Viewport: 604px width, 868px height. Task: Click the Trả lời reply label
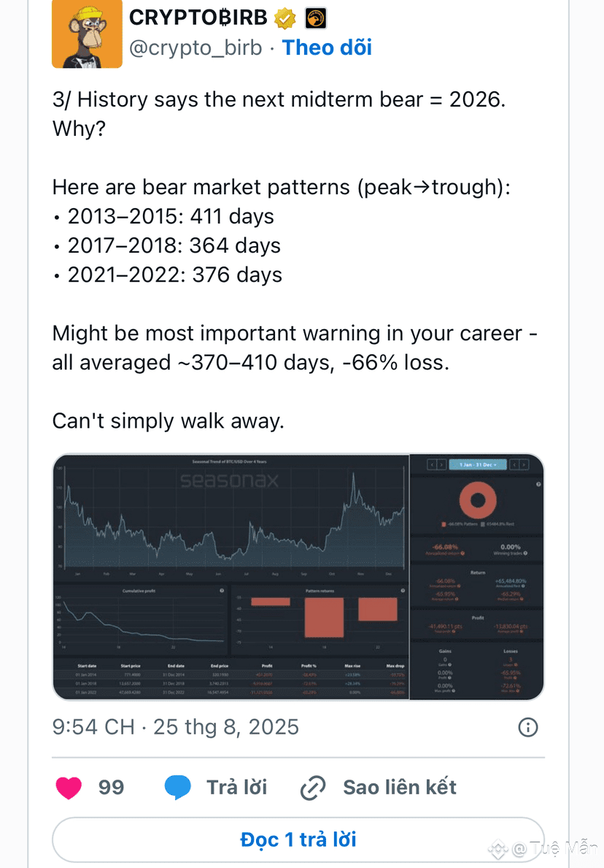point(237,787)
